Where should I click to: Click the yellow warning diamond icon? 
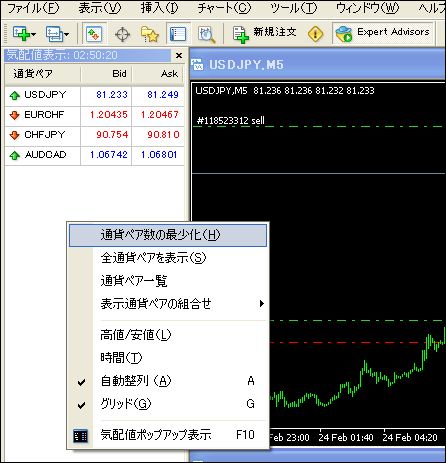(315, 34)
